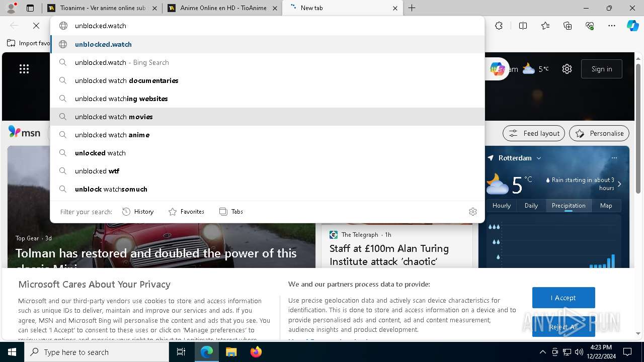The image size is (644, 362).
Task: Open Tolman restored classic Mini article
Action: (x=156, y=253)
